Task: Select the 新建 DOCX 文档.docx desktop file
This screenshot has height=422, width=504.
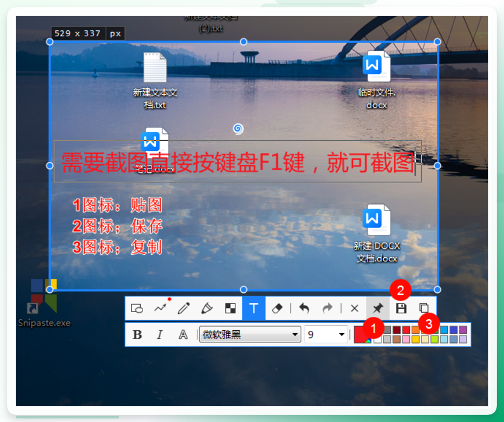Action: click(x=377, y=234)
